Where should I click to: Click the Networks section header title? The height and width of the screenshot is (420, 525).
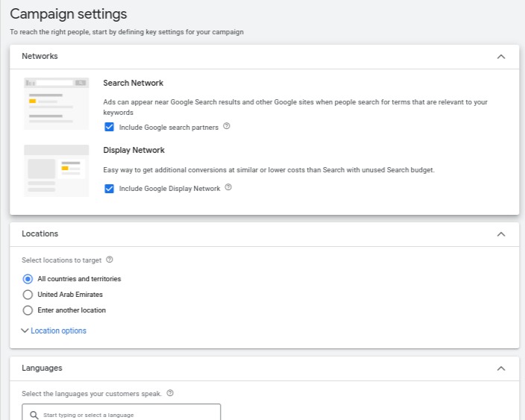(x=40, y=56)
